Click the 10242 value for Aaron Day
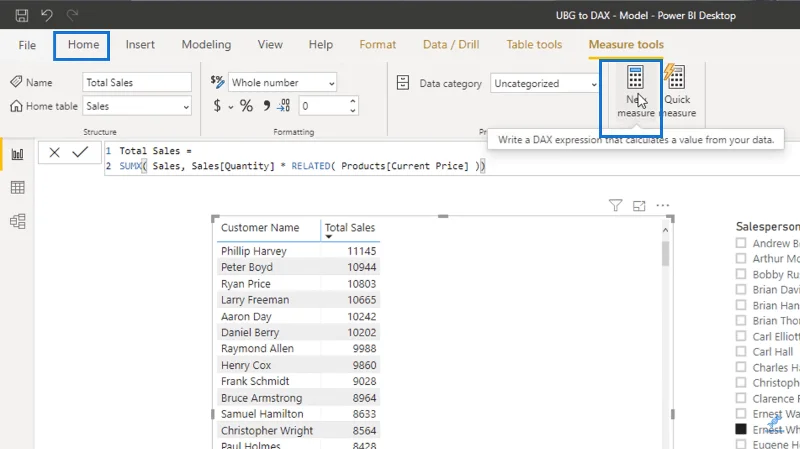 click(362, 316)
